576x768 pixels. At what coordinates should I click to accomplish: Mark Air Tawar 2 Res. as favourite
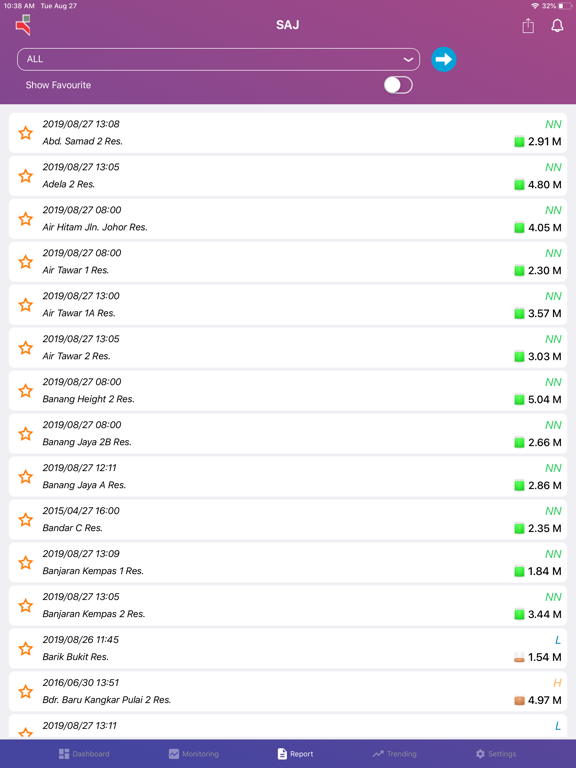click(x=25, y=348)
